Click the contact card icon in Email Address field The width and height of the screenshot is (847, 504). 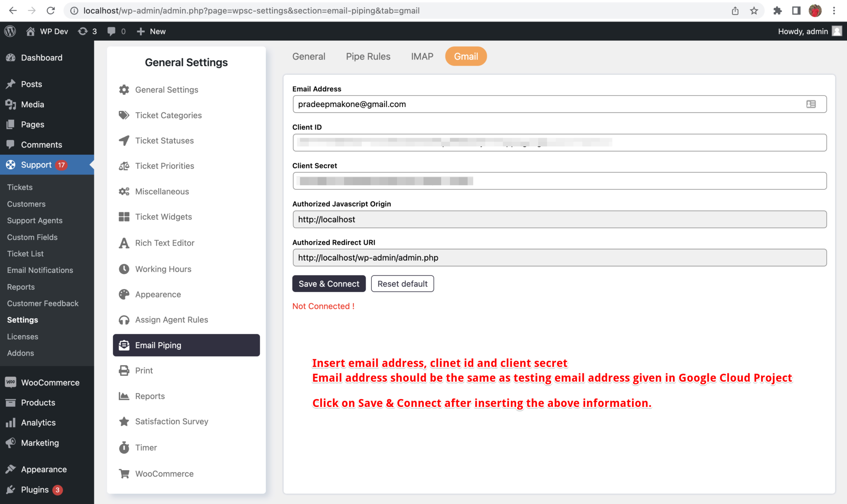(810, 104)
